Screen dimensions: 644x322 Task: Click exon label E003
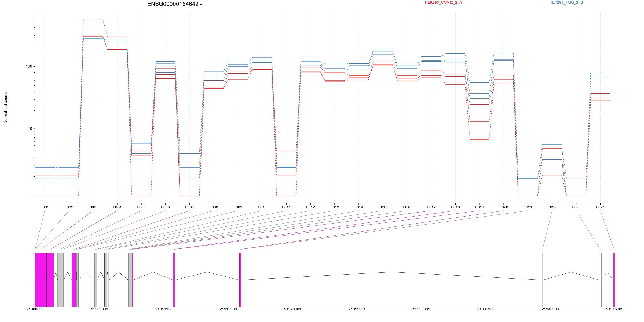tap(93, 207)
